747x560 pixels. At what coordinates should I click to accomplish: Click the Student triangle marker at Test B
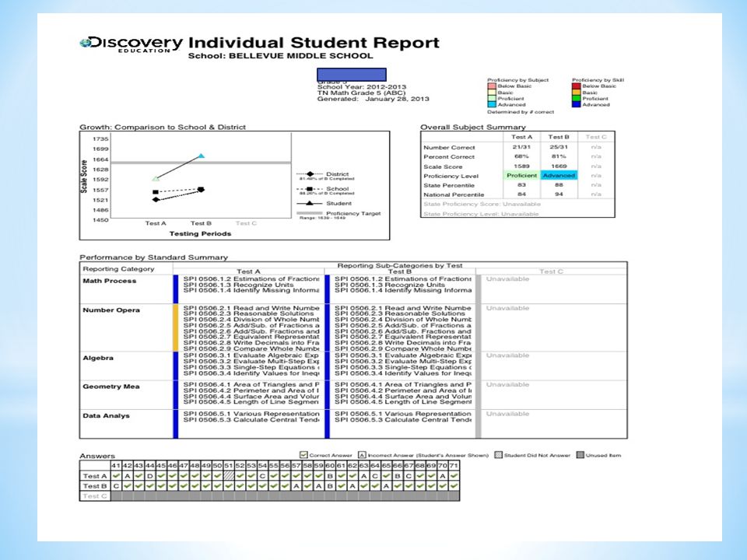[x=201, y=156]
